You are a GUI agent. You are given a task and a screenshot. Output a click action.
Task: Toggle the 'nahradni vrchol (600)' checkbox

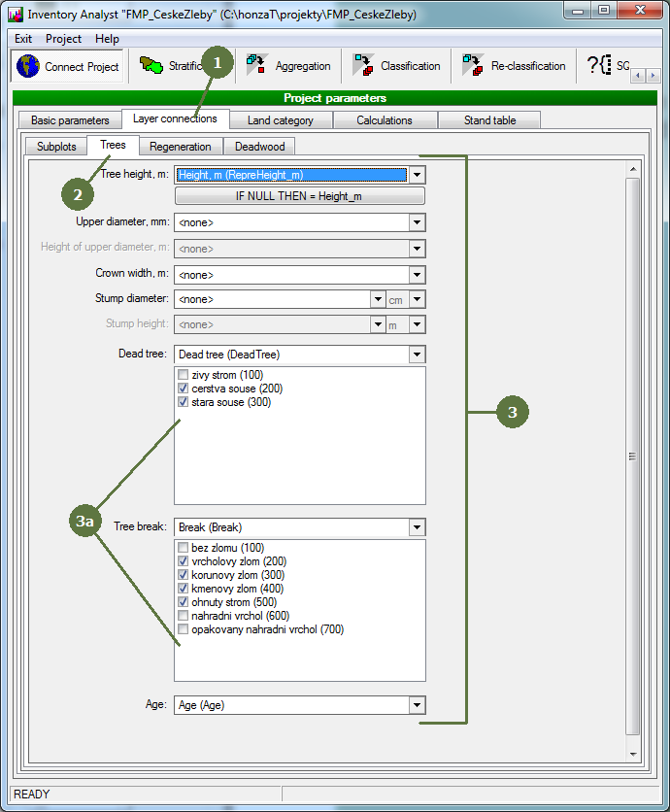pos(184,616)
